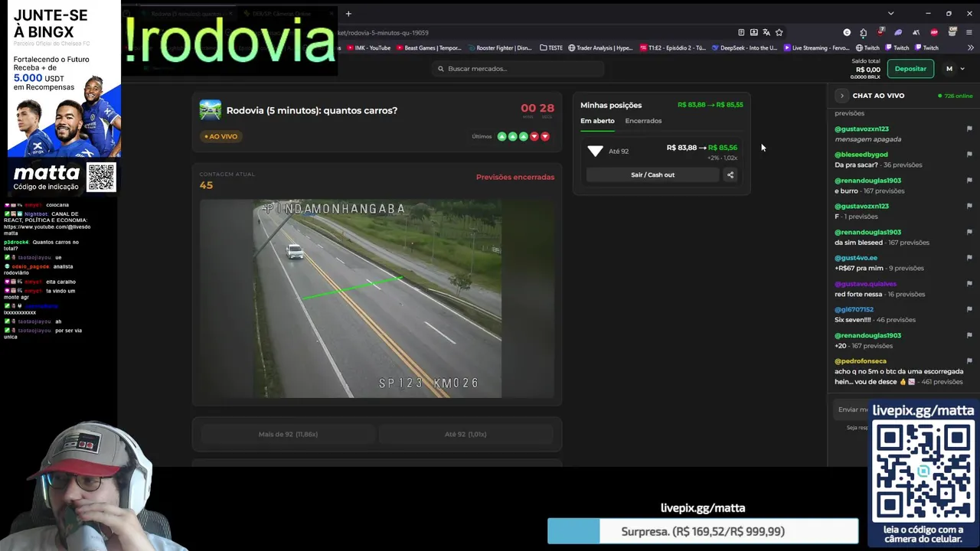Screen dimensions: 980x551
Task: Open the Rooster Fighter bookmark
Action: (499, 47)
